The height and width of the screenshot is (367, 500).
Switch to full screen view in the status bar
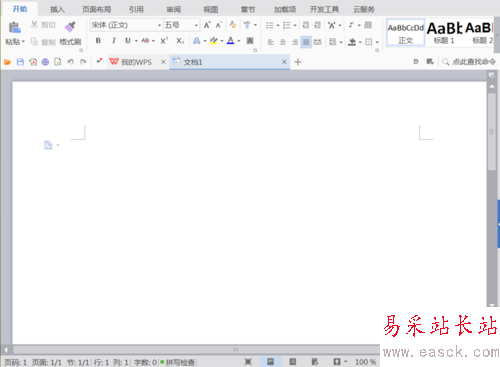tap(248, 362)
